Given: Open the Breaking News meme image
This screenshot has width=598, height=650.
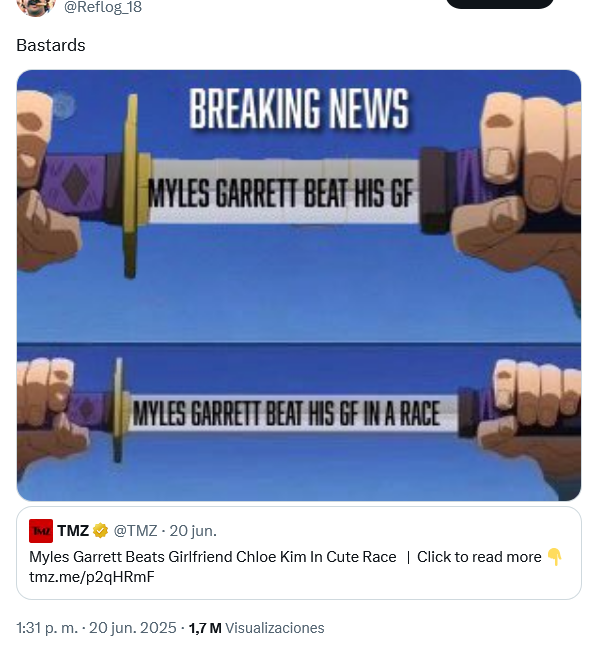Looking at the screenshot, I should click(x=299, y=286).
